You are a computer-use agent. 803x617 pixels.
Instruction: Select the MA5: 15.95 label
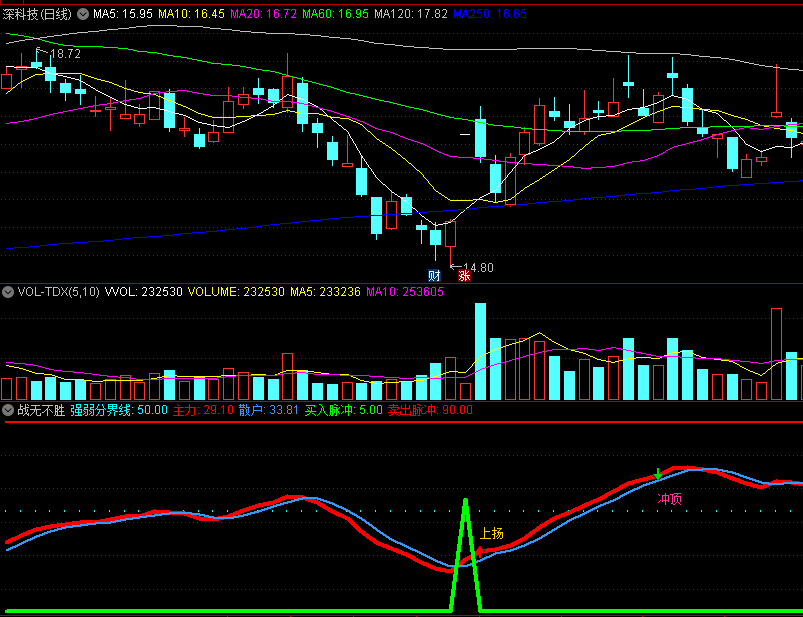(123, 14)
